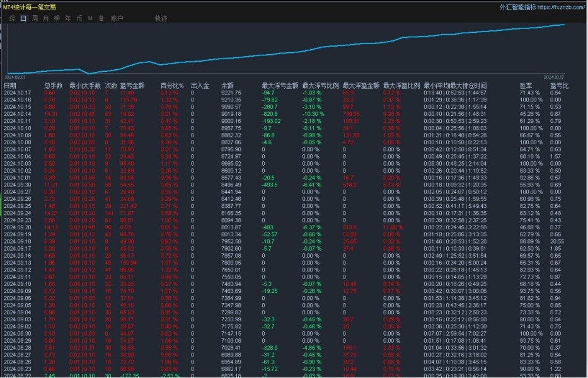Click the 盈亏比 column header

point(560,86)
